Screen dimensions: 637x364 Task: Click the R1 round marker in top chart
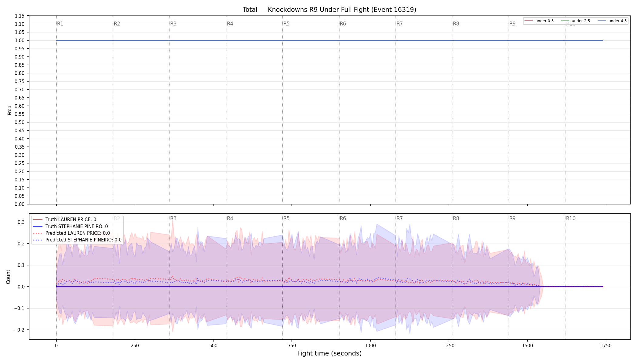[x=60, y=24]
